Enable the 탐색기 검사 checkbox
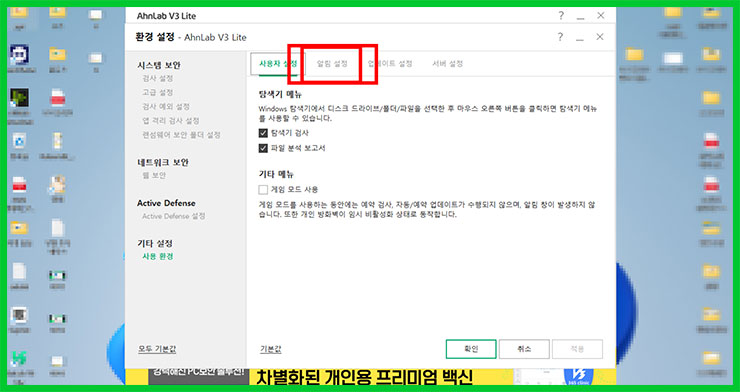Screen dimensions: 740x392 [263, 133]
